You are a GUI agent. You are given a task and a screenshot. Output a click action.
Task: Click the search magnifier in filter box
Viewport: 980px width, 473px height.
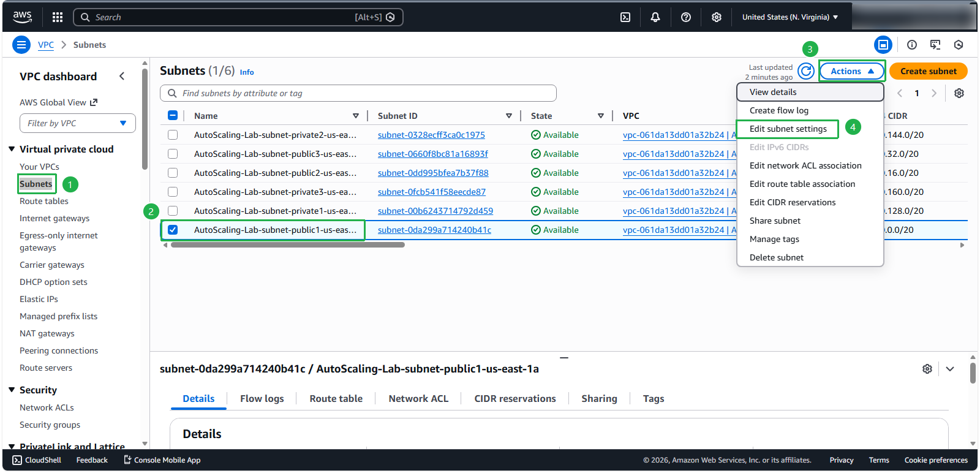tap(172, 93)
